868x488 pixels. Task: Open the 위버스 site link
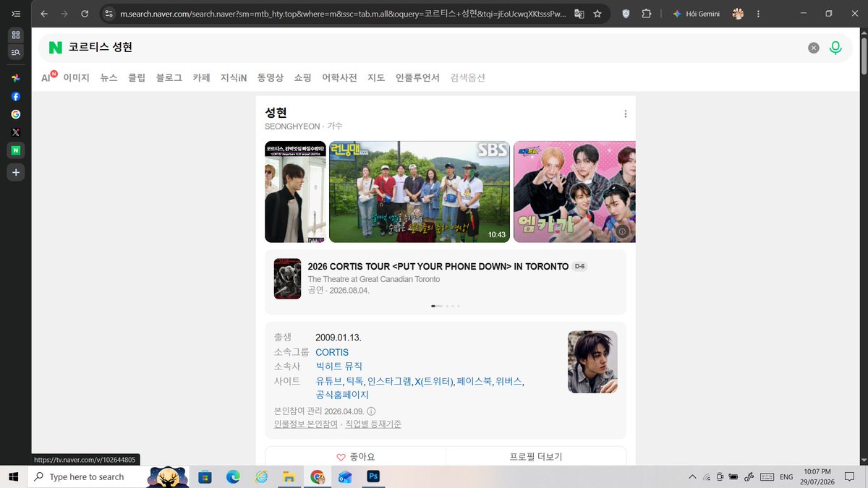(509, 381)
